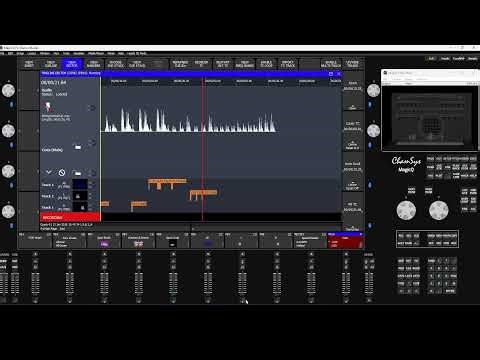Select the red active playback box
480x360 pixels.
[345, 241]
